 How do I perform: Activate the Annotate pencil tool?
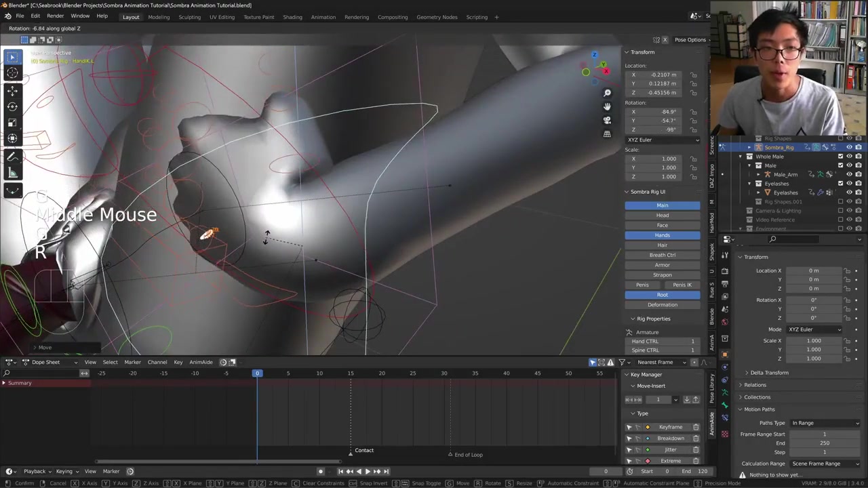click(x=12, y=157)
